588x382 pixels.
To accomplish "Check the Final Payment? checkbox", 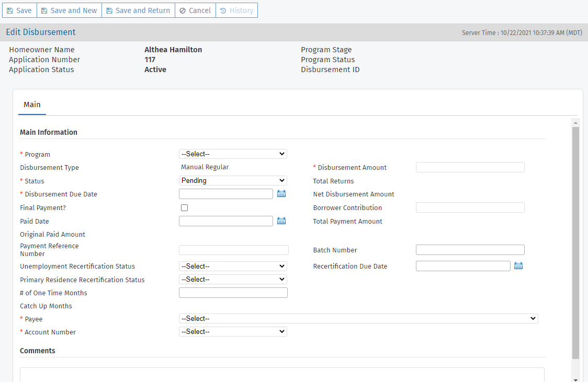I will point(184,207).
